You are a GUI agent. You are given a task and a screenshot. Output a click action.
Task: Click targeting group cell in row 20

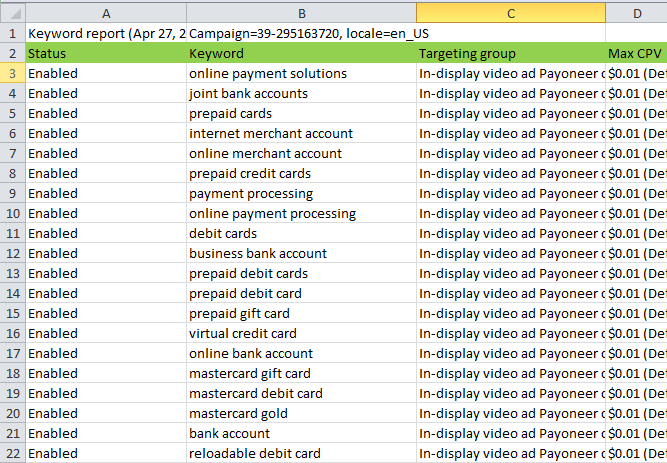(x=510, y=413)
